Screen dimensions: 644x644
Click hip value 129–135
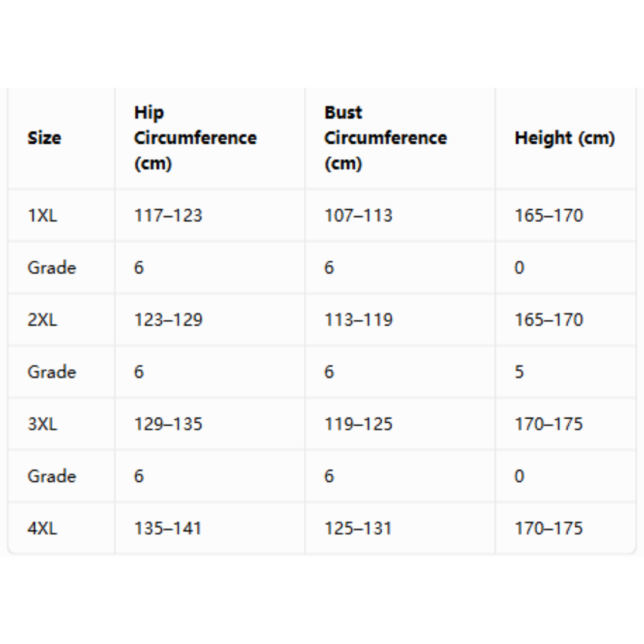[168, 425]
